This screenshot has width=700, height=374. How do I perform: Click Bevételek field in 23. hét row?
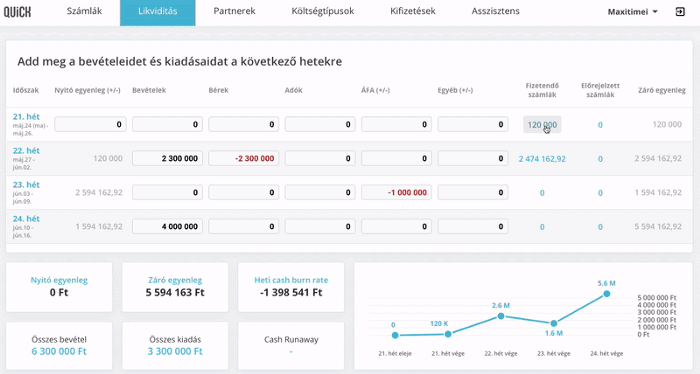coord(167,192)
